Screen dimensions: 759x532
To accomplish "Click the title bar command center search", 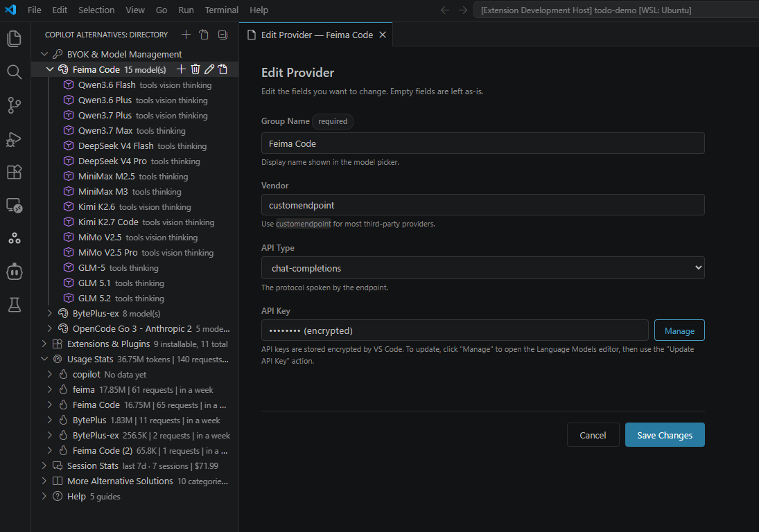I will point(616,10).
